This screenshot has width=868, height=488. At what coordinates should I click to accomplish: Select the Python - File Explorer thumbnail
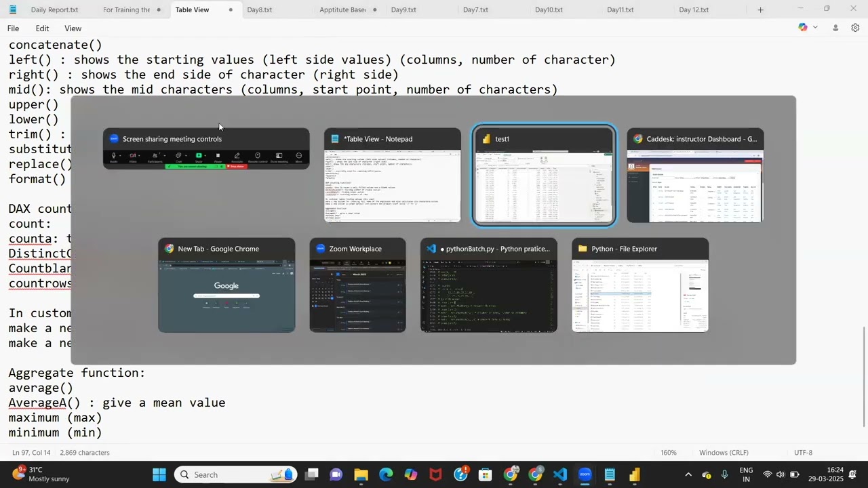tap(640, 285)
